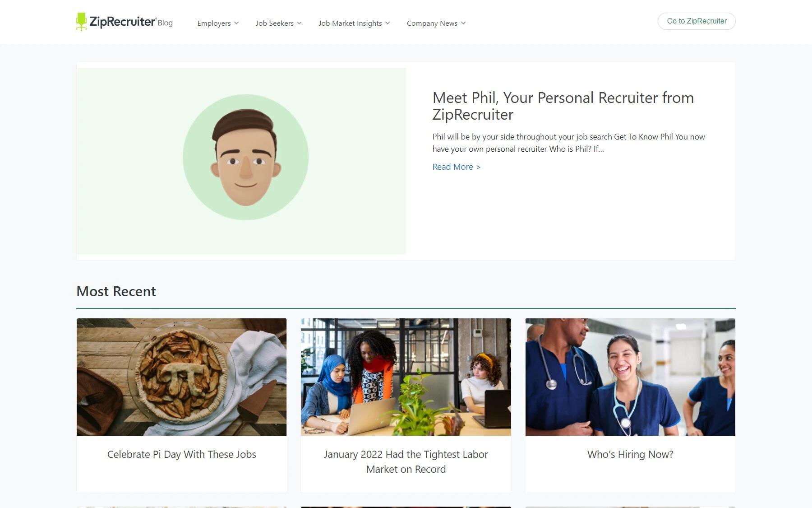
Task: Open the pi pie article thumbnail
Action: (x=181, y=377)
